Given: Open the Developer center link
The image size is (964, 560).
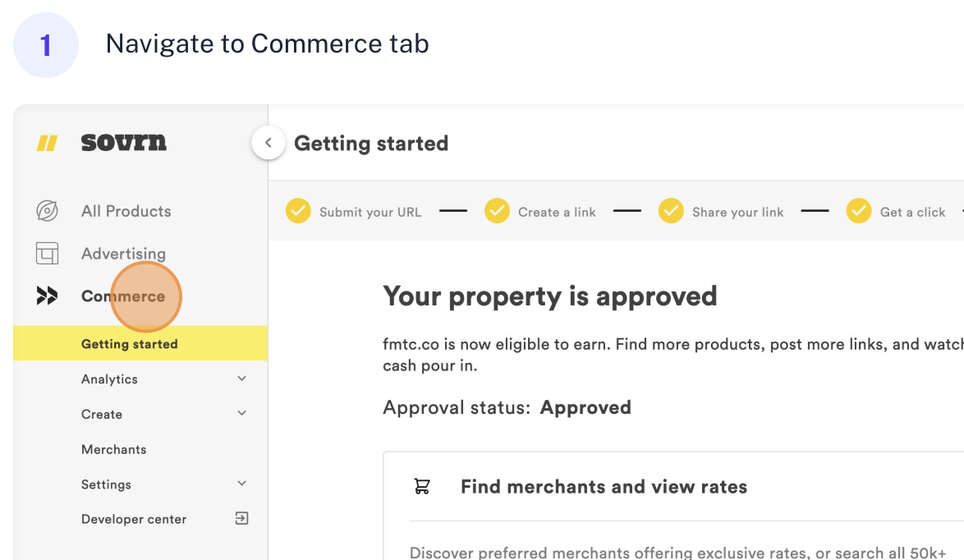Looking at the screenshot, I should pyautogui.click(x=133, y=519).
